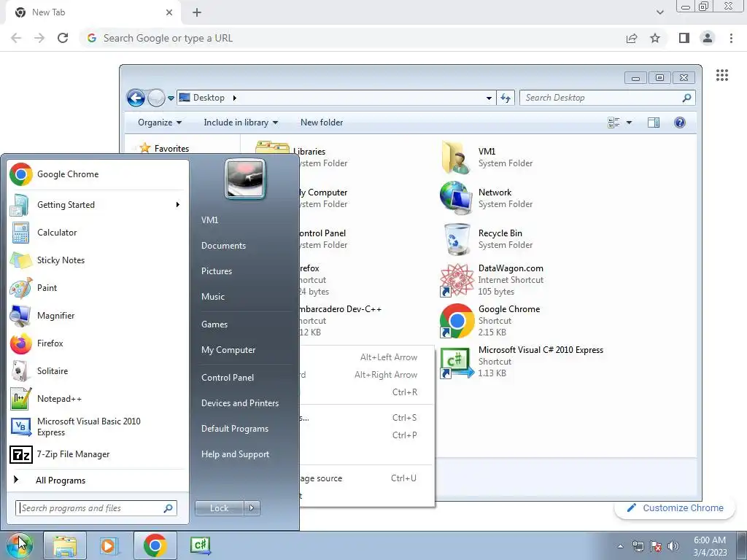
Task: Click the volume speaker tray icon
Action: 673,546
